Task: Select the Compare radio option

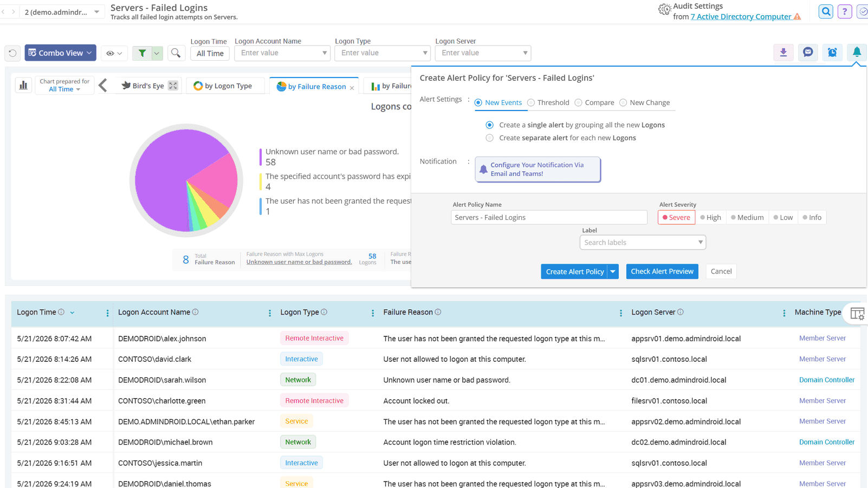Action: coord(579,102)
